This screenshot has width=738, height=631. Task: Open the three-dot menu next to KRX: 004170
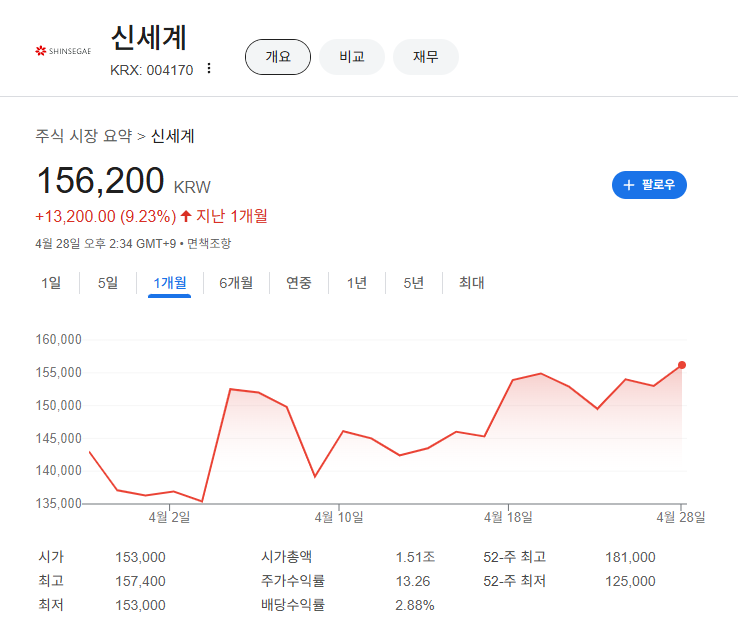tap(209, 69)
